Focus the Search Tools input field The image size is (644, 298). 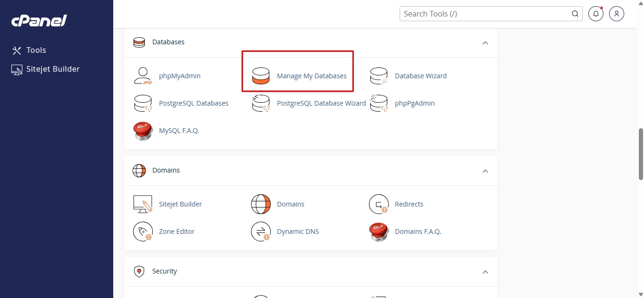point(491,14)
